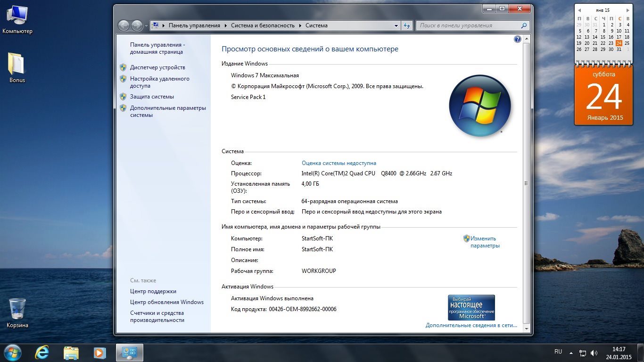Image resolution: width=644 pixels, height=362 pixels.
Task: Click shield icon beside Диспетчер устройств
Action: click(123, 67)
